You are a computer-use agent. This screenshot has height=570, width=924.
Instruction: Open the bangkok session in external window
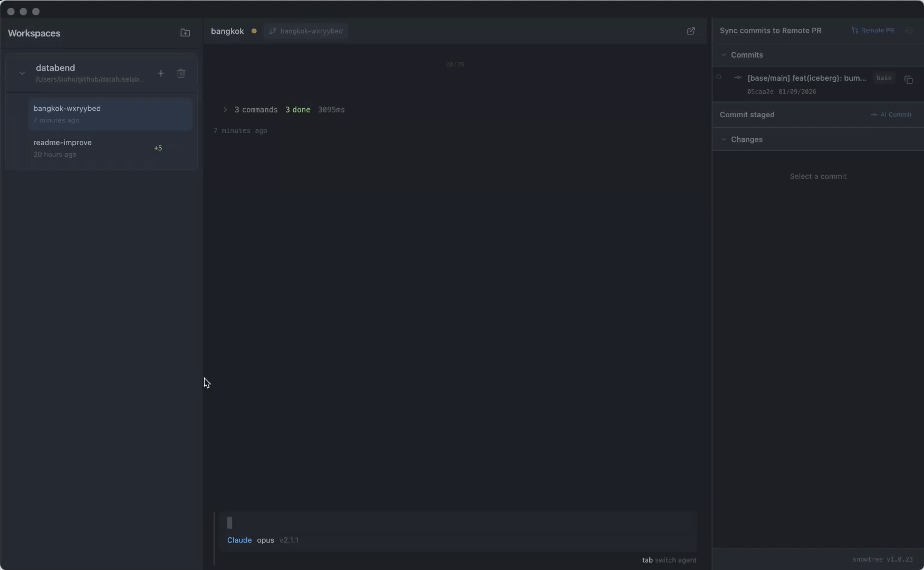pyautogui.click(x=691, y=31)
